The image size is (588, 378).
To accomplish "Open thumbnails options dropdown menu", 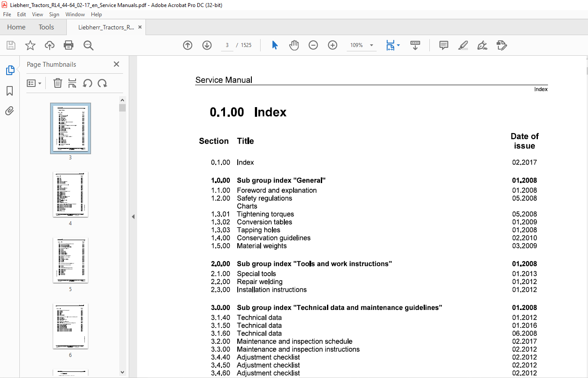I will click(34, 83).
